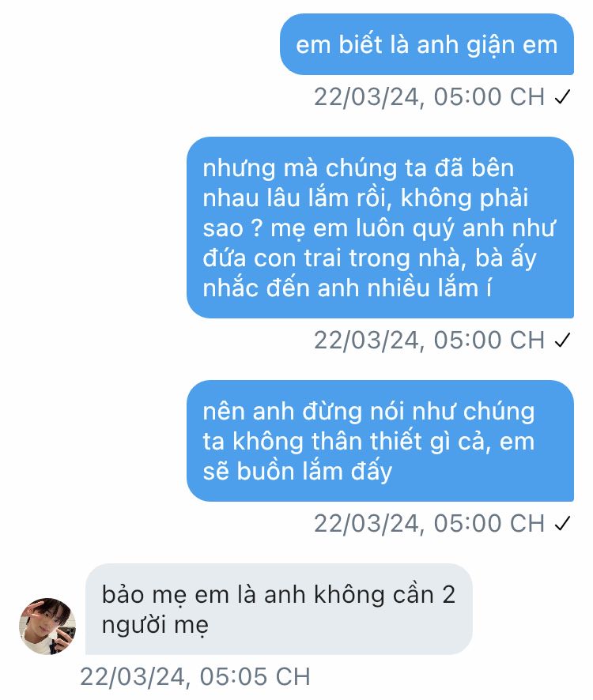
Task: Select the gray reply 'bảo mẹ em là anh không cần'
Action: 279,609
